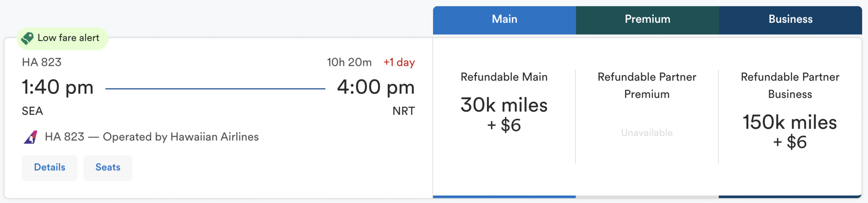Click the Low fare alert badge
Screen dimensions: 868x203
pos(68,38)
